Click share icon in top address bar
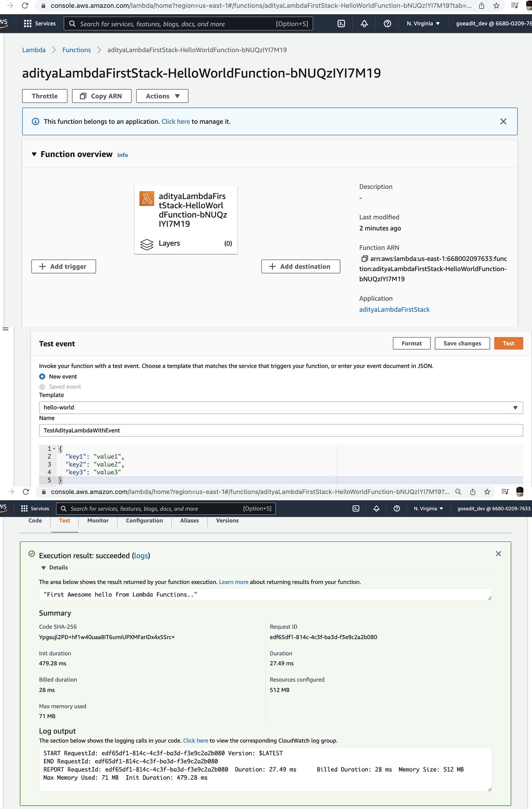 [481, 6]
